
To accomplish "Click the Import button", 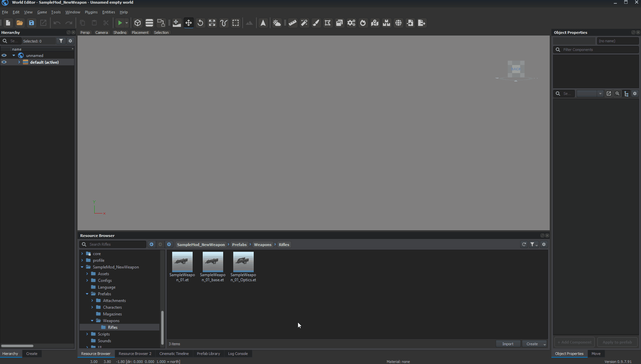I will pyautogui.click(x=508, y=344).
